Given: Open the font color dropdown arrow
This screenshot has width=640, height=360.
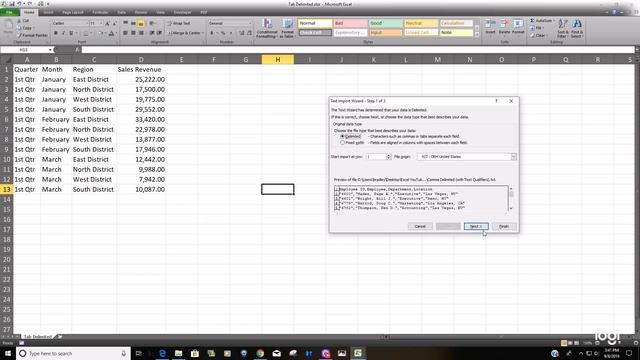Looking at the screenshot, I should pos(116,33).
